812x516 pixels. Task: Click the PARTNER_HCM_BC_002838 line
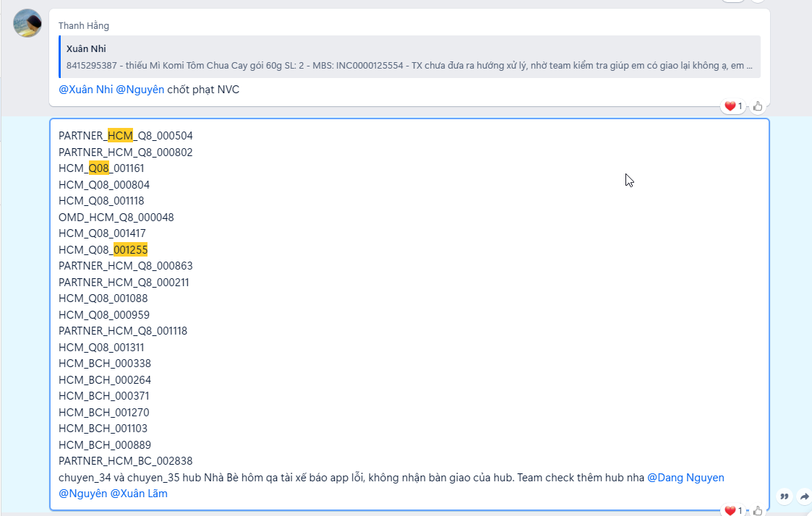tap(125, 461)
